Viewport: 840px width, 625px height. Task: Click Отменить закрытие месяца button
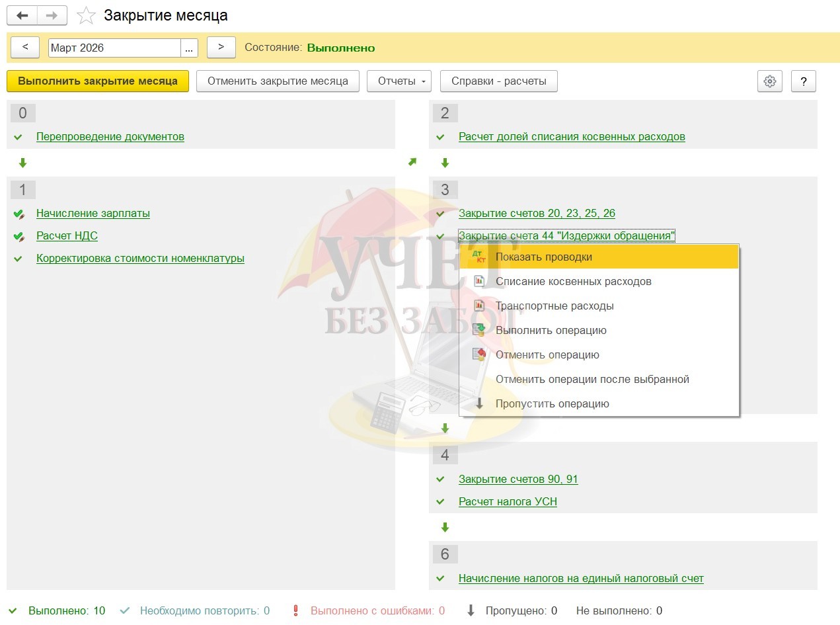278,81
